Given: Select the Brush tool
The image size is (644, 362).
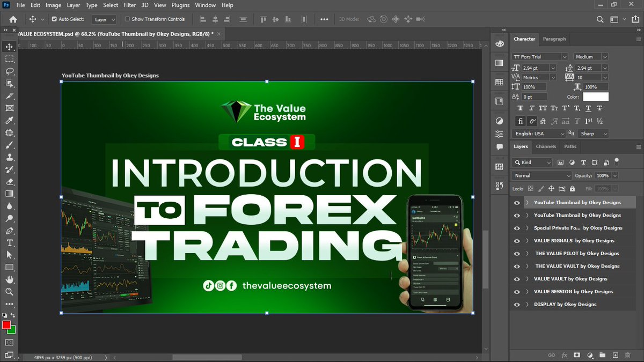Looking at the screenshot, I should [9, 145].
